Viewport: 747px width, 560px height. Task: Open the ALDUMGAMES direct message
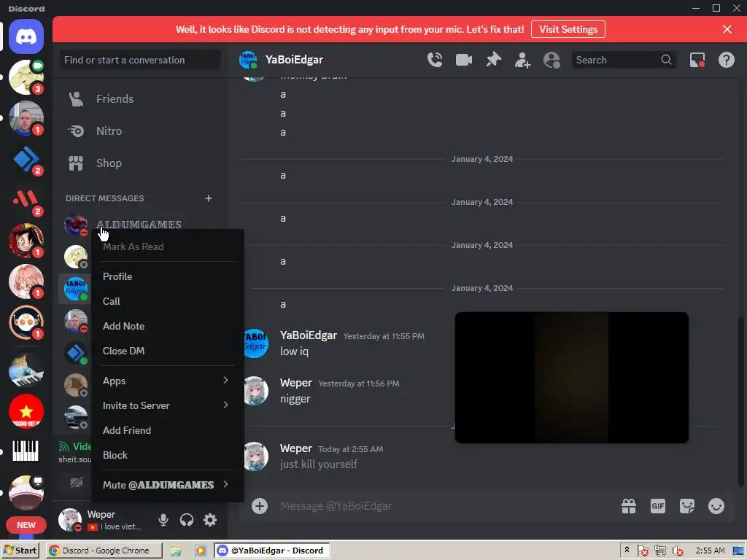(140, 225)
